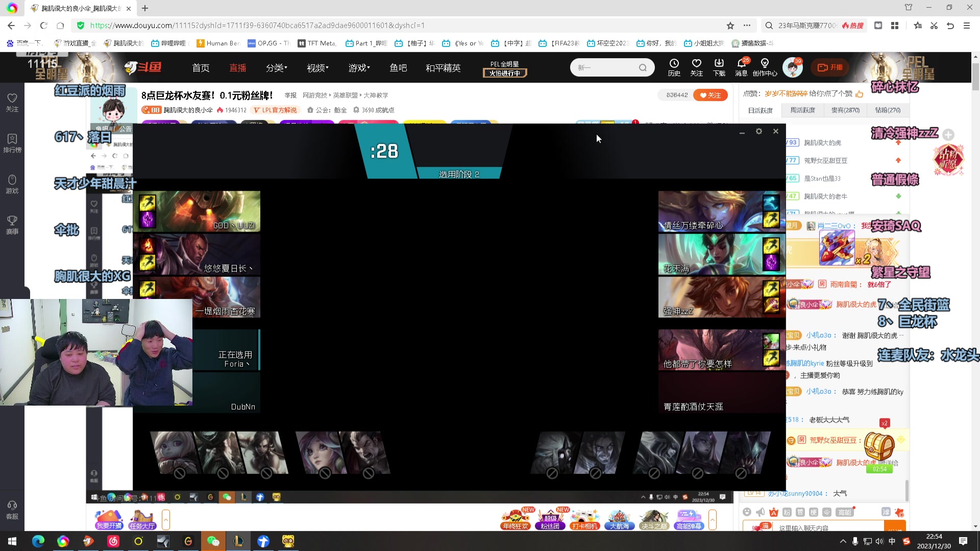Open 赛事 trophy in the left sidebar

12,224
